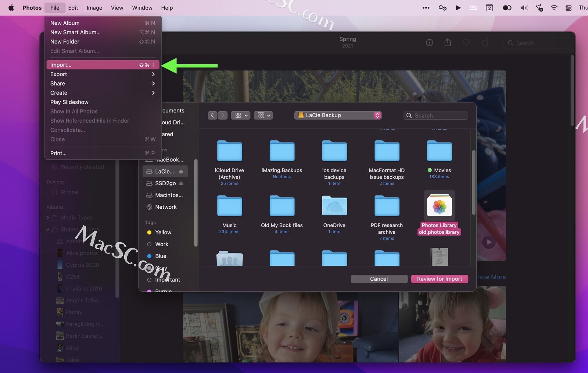Choose New Smart Album… menu item

tap(103, 32)
